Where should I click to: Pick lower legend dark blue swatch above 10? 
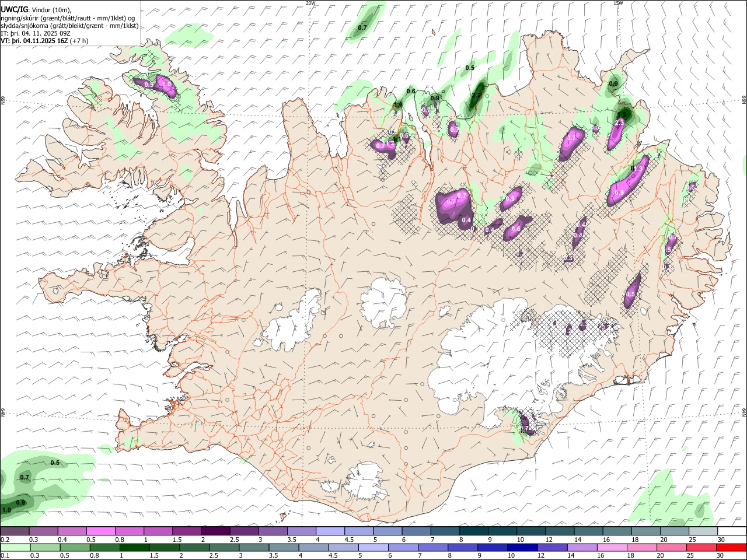click(x=522, y=547)
